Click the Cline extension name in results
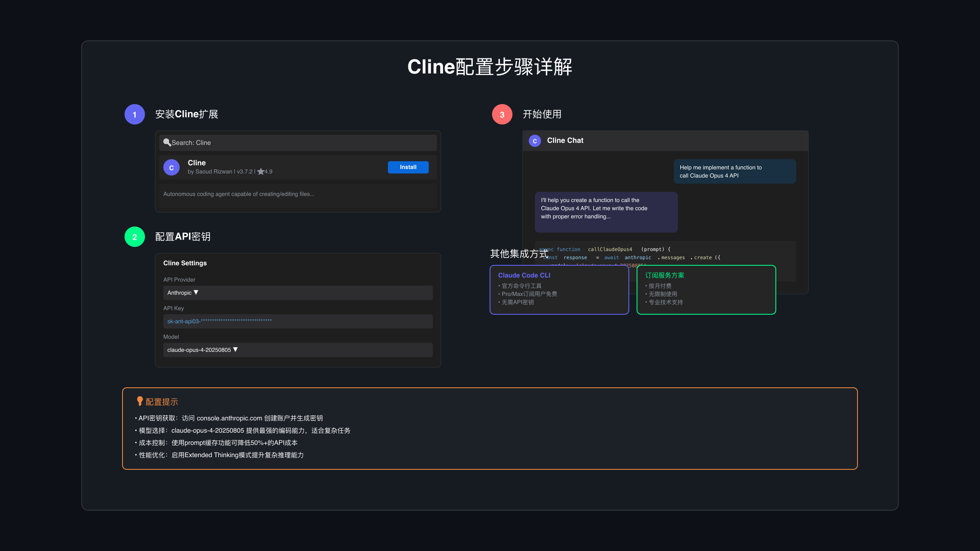Screen dimensions: 980x551 pyautogui.click(x=197, y=163)
